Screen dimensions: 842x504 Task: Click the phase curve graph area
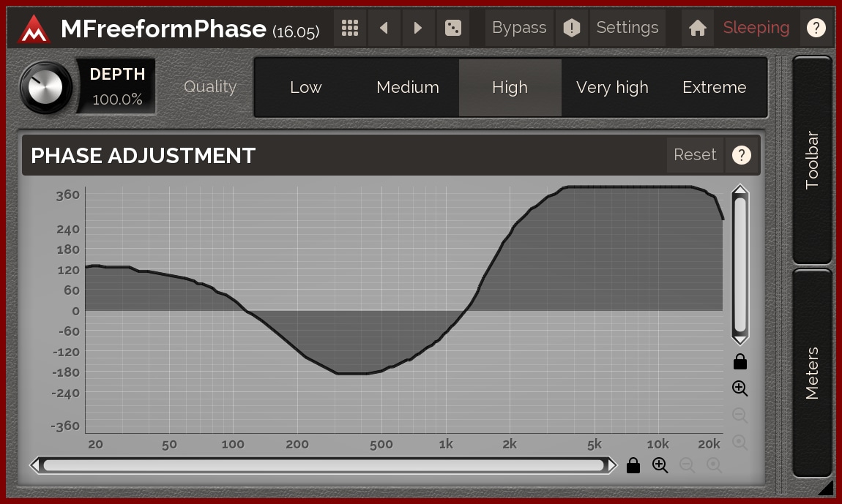[404, 310]
